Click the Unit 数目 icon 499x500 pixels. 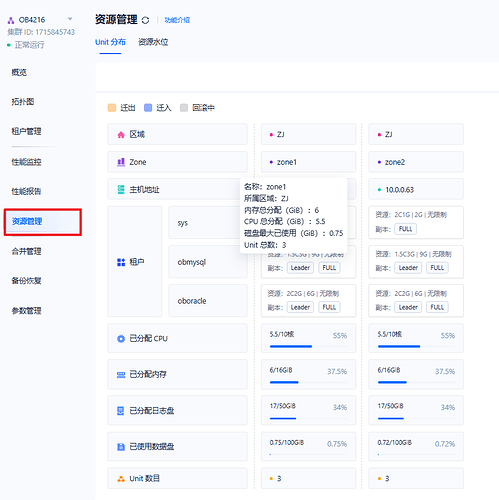point(121,479)
